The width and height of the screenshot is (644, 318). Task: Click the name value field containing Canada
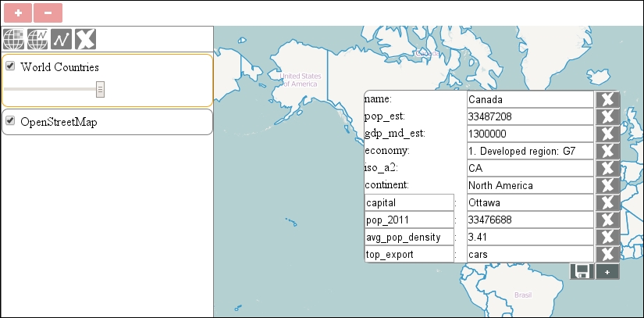(530, 100)
